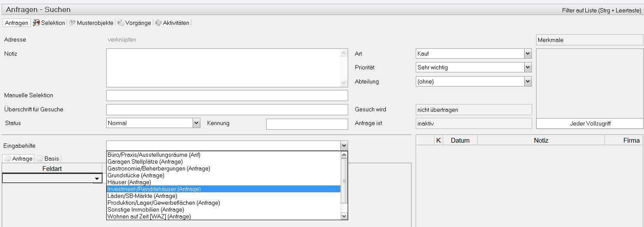The image size is (644, 227).
Task: Click the Anfrage tab page icon
Action: 7,158
